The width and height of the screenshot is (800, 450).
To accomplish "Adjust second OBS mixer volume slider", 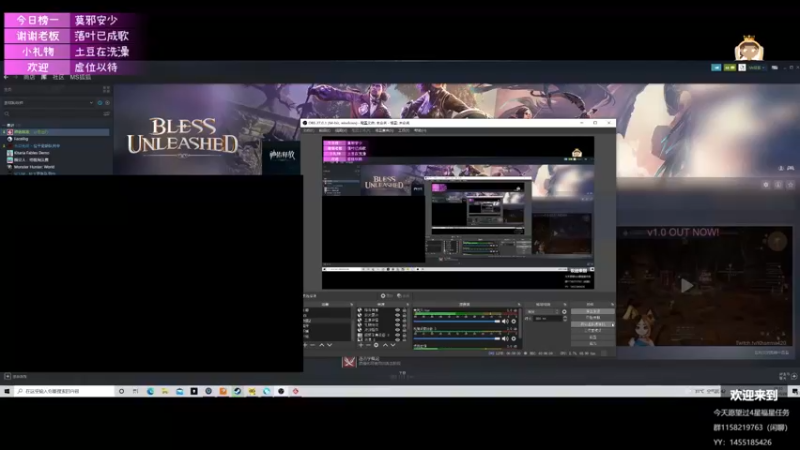I will click(457, 339).
